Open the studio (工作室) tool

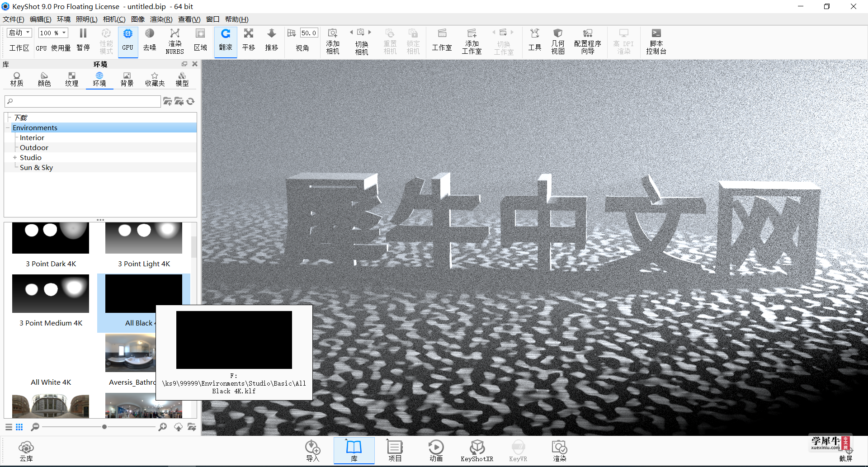point(442,41)
